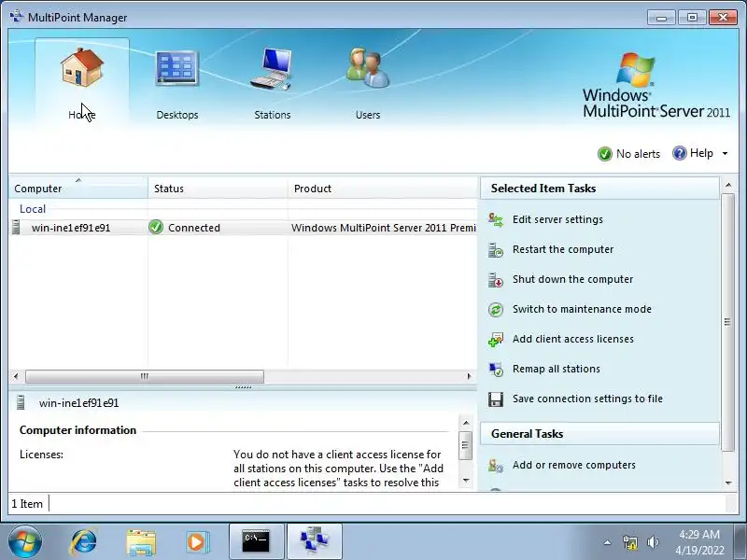Viewport: 747px width, 560px height.
Task: Click the Users people icon
Action: pyautogui.click(x=367, y=67)
